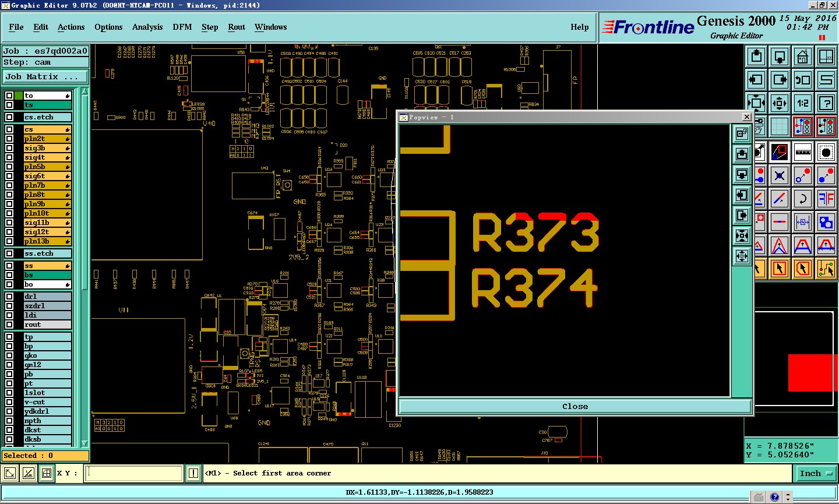Open the Job Matrix selector
Screen dimensions: 839x504
pos(46,76)
